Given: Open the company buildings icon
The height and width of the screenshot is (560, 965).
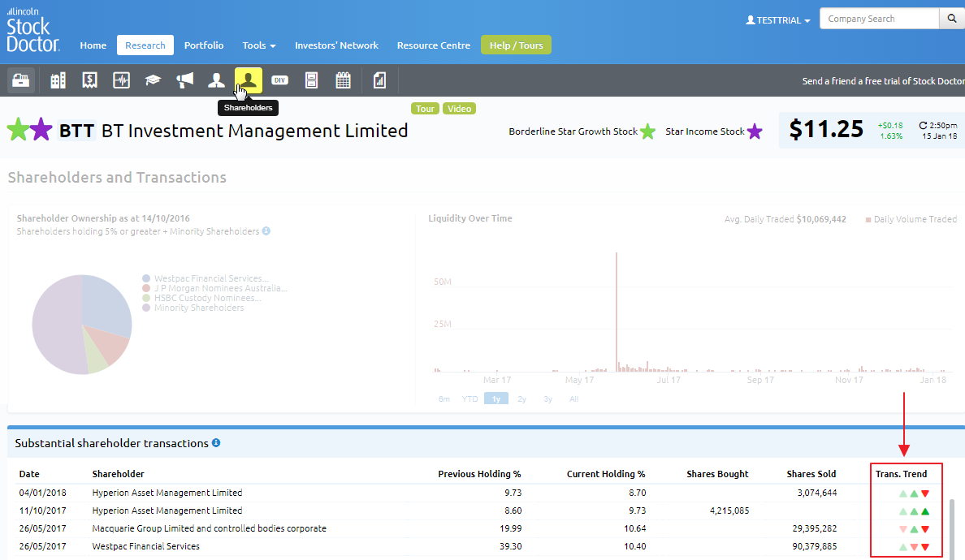Looking at the screenshot, I should [58, 80].
